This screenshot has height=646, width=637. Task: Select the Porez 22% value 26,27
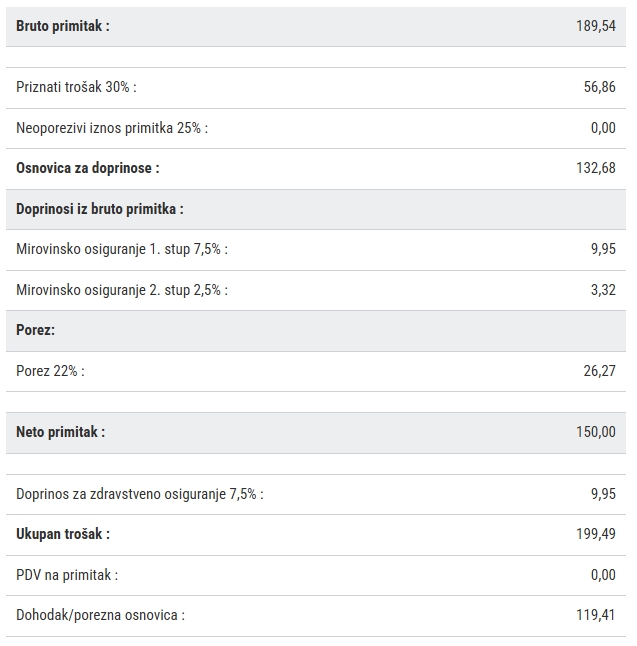point(600,371)
